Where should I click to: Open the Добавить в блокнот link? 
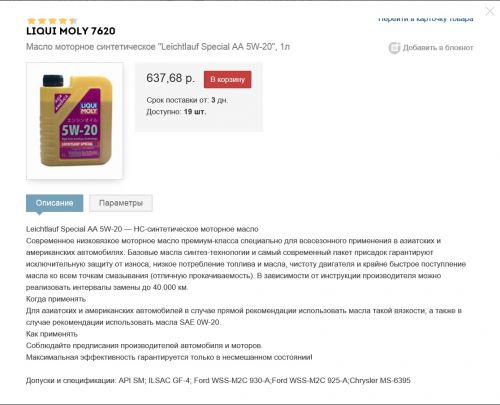tap(438, 48)
